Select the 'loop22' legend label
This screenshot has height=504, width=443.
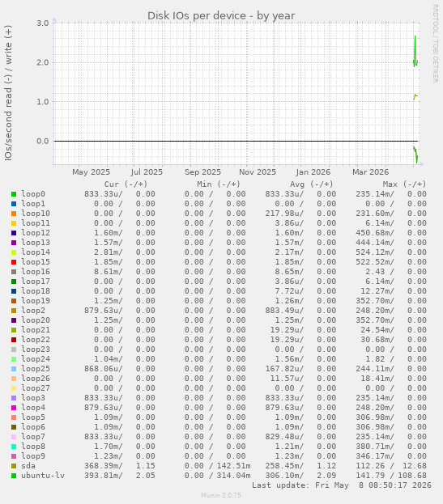(x=36, y=340)
